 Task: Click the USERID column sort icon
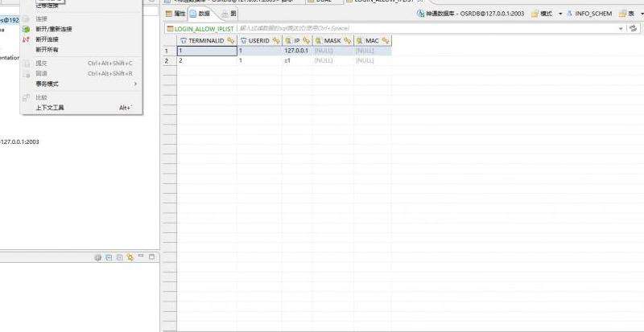tap(275, 40)
